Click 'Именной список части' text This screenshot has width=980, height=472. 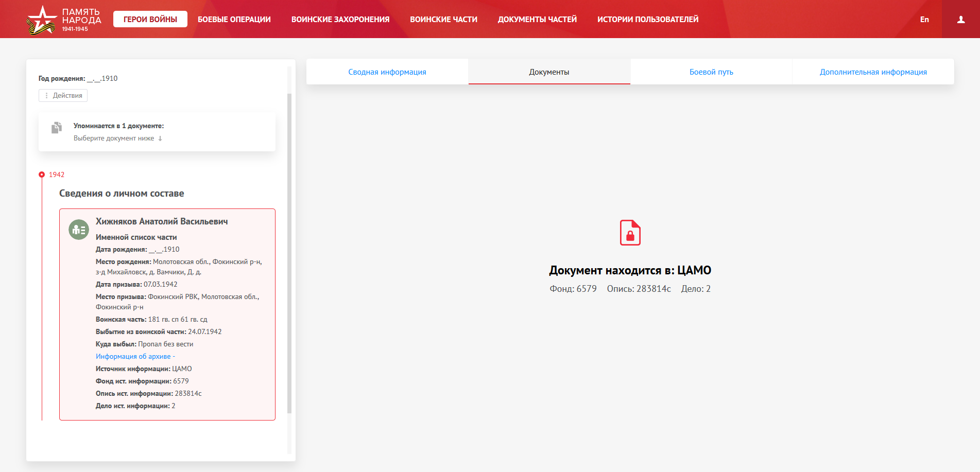[x=136, y=237]
